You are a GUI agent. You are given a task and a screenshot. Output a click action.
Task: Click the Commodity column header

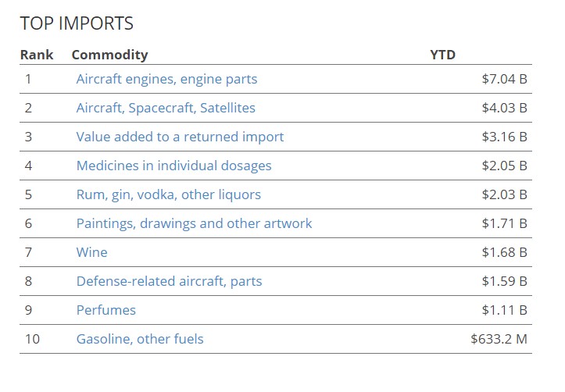click(110, 55)
